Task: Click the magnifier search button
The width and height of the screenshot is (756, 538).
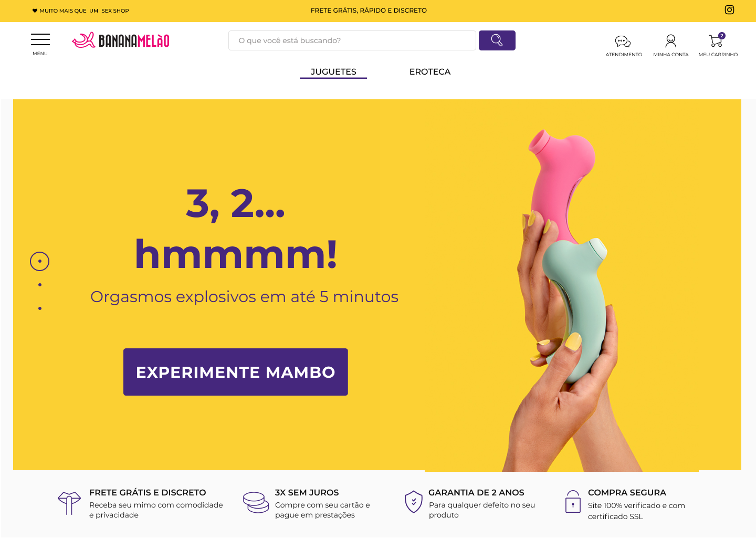Action: click(497, 40)
